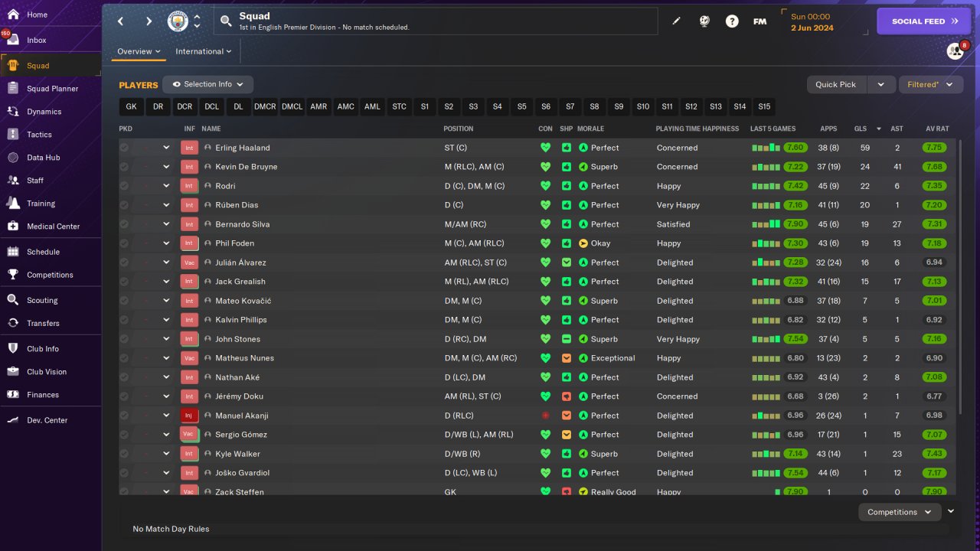Select the STC position filter
The height and width of the screenshot is (551, 980).
pyautogui.click(x=399, y=106)
